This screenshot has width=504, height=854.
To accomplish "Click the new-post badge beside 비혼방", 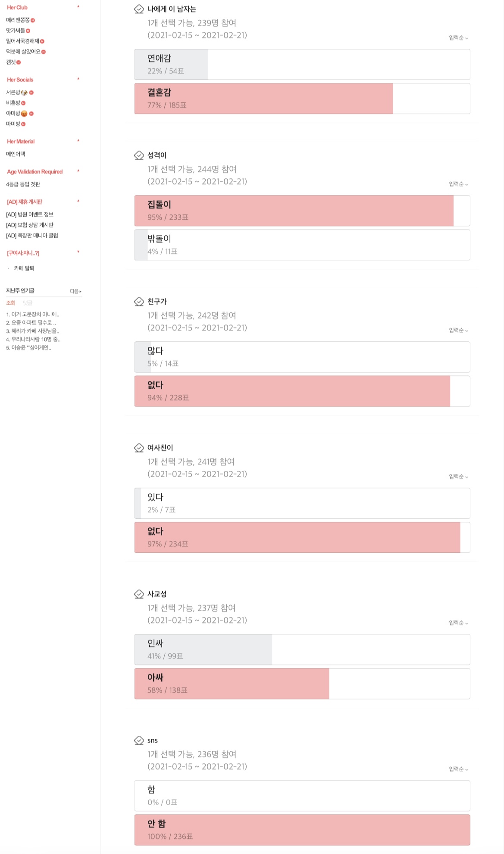I will 23,103.
